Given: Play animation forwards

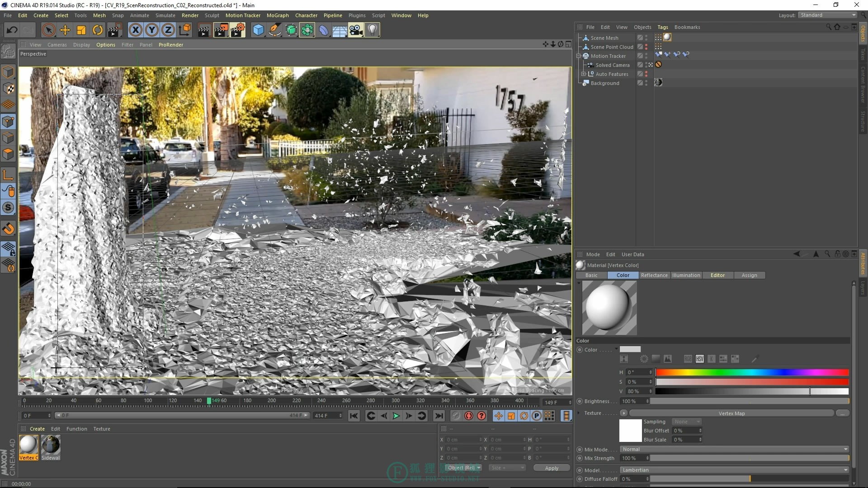Looking at the screenshot, I should point(396,416).
